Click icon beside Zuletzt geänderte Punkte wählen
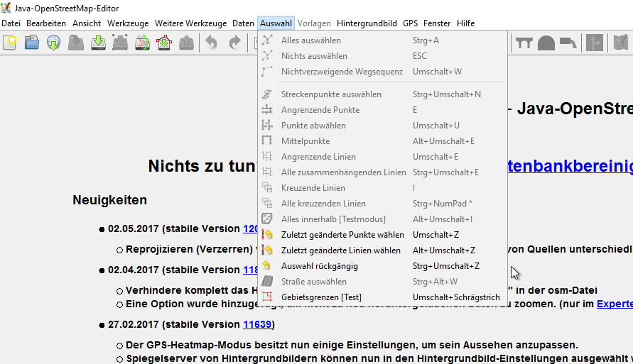The height and width of the screenshot is (364, 633). (267, 235)
